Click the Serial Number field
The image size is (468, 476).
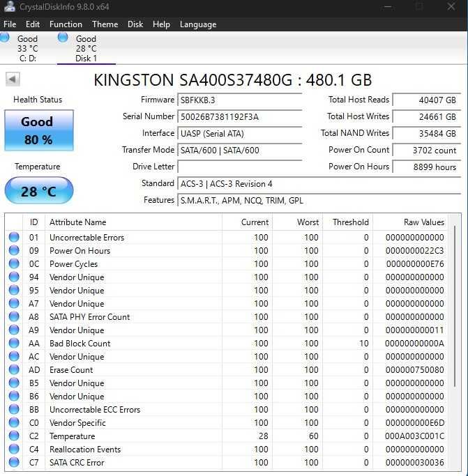239,117
